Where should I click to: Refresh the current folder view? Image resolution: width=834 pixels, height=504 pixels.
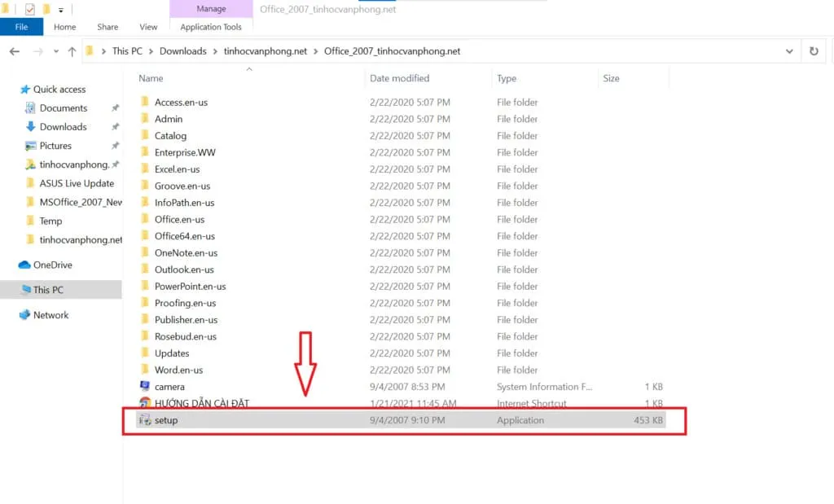coord(814,51)
